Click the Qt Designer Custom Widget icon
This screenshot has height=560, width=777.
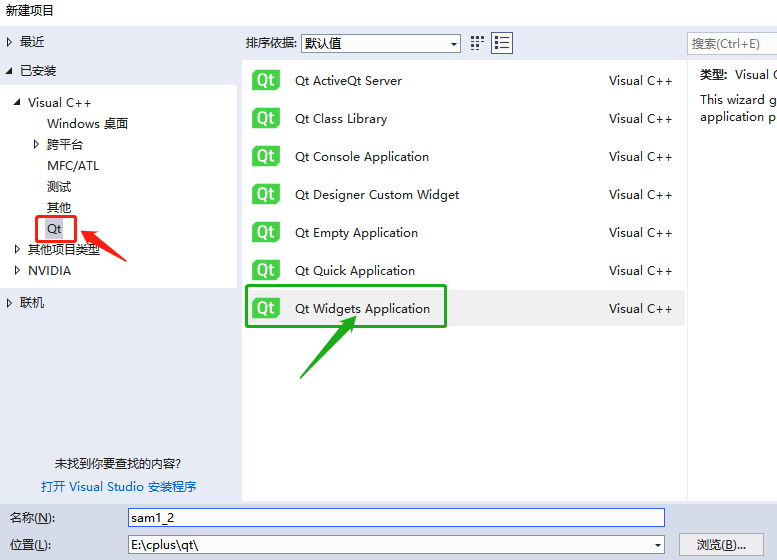(x=266, y=194)
